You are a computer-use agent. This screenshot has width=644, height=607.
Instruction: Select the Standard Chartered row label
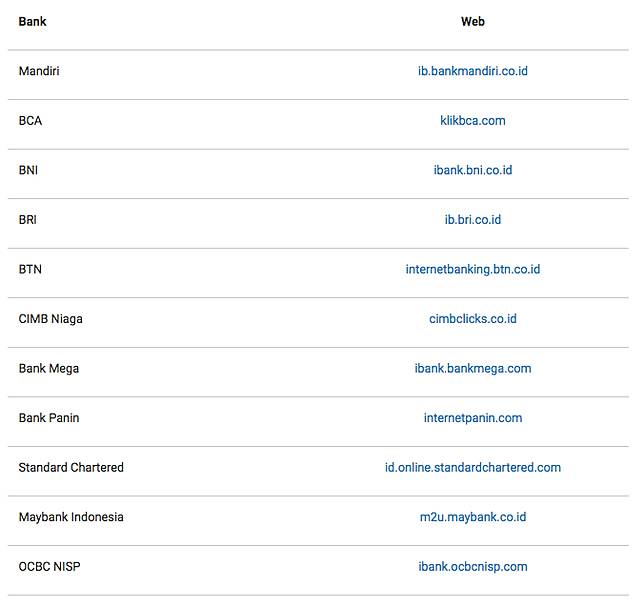tap(71, 467)
